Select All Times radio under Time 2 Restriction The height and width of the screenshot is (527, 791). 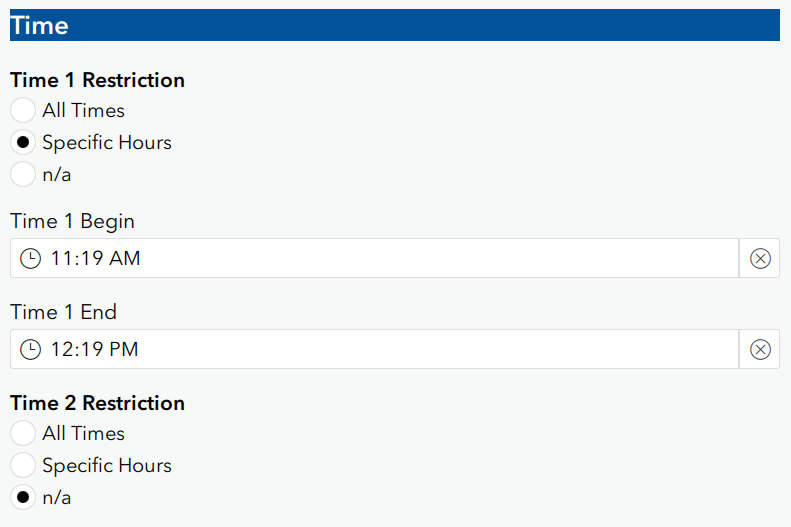point(23,433)
